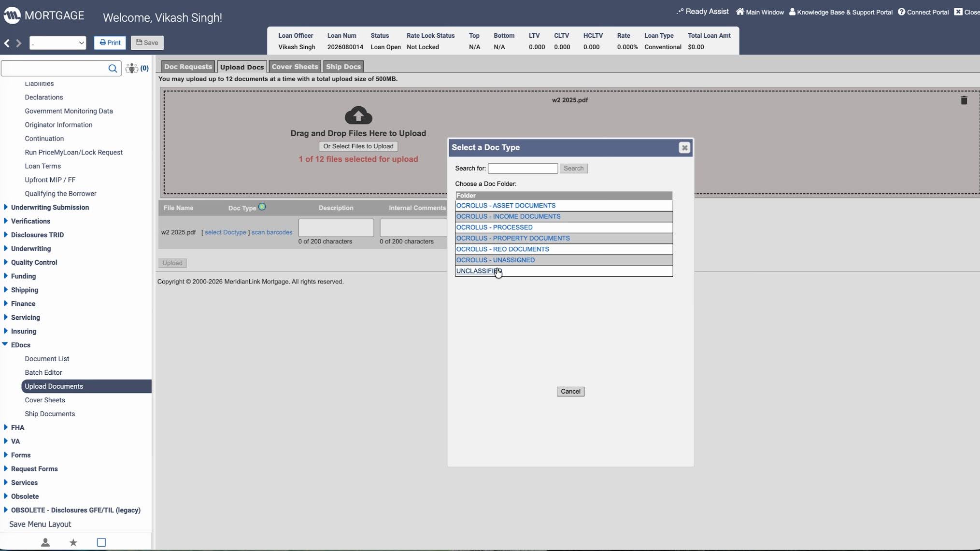Viewport: 980px width, 551px height.
Task: Click the Search for input field
Action: [x=523, y=169]
